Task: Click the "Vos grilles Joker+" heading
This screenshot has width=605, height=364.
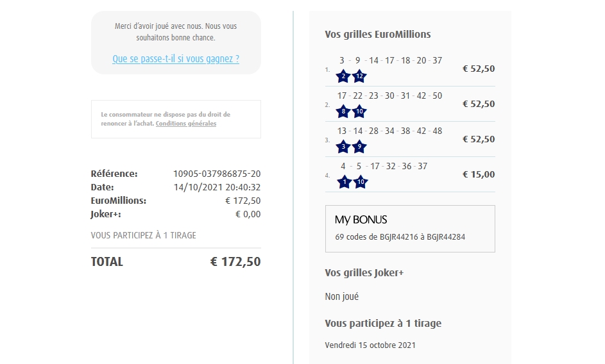Action: tap(364, 273)
